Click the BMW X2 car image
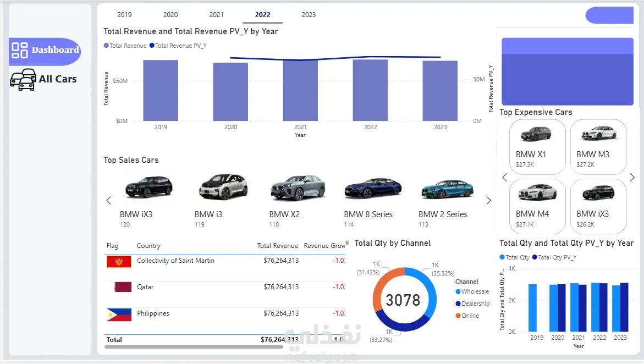The image size is (644, 364). click(298, 187)
